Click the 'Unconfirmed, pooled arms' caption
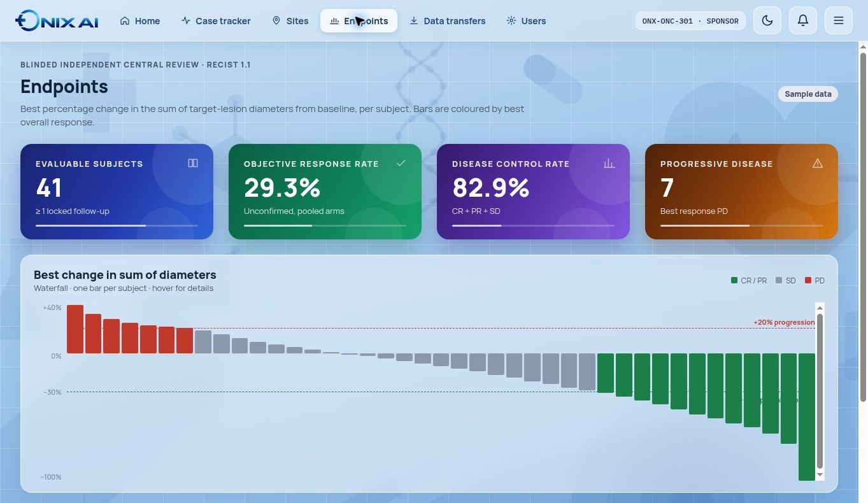This screenshot has height=503, width=868. coord(294,211)
